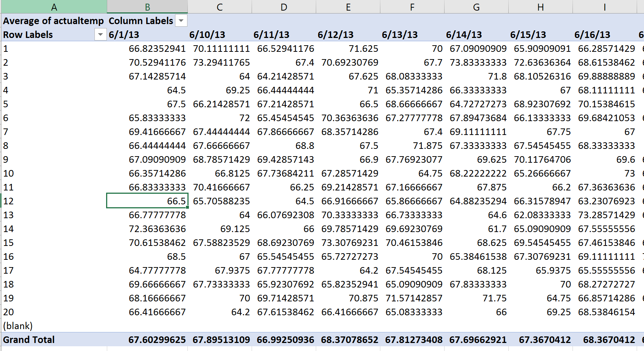Click the '(blank)' row label
The width and height of the screenshot is (644, 351).
54,326
